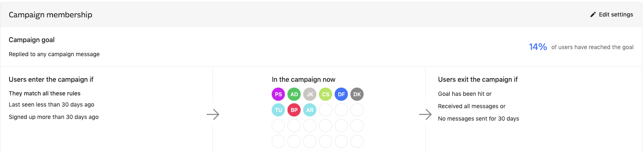Select the lime CS user avatar
644x152 pixels.
pos(326,94)
